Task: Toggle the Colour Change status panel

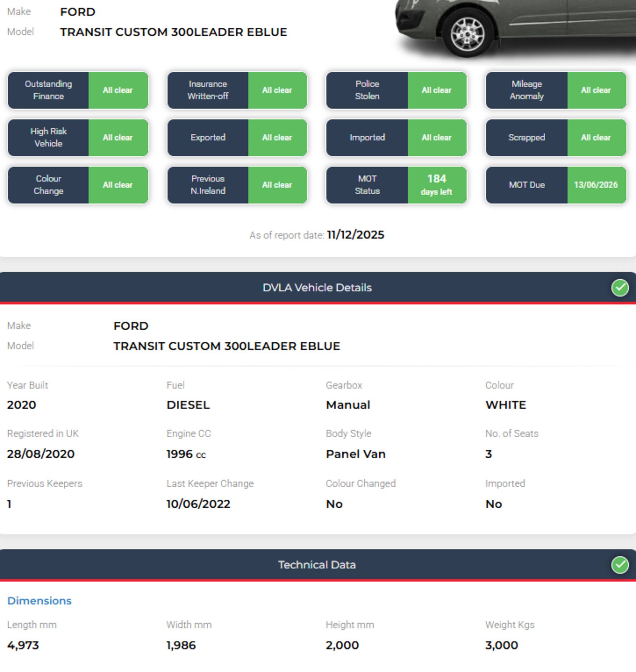Action: [78, 185]
